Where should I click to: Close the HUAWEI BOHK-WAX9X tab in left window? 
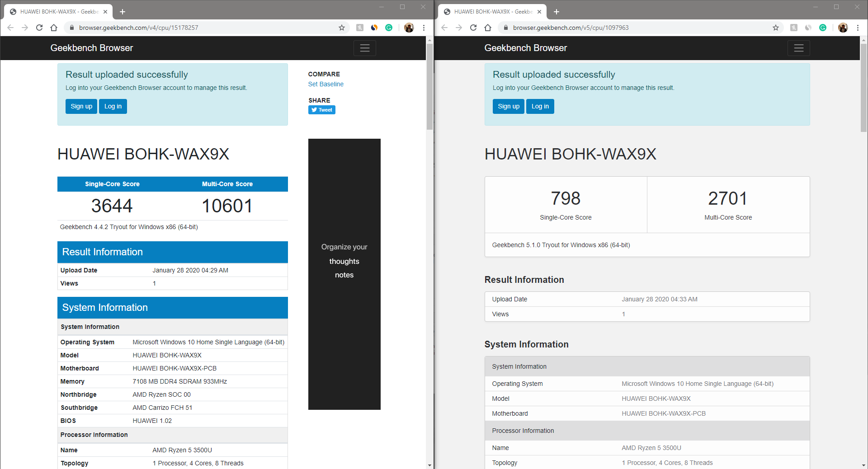coord(105,12)
